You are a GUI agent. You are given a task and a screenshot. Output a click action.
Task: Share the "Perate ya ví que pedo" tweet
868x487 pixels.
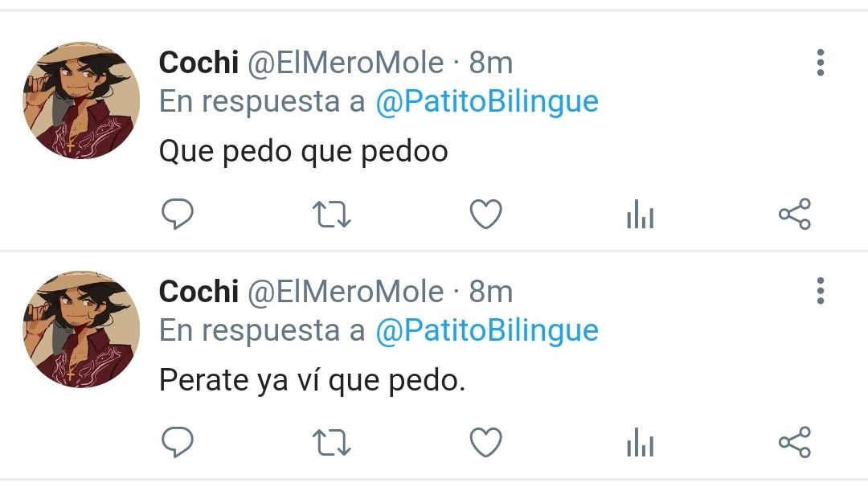795,442
